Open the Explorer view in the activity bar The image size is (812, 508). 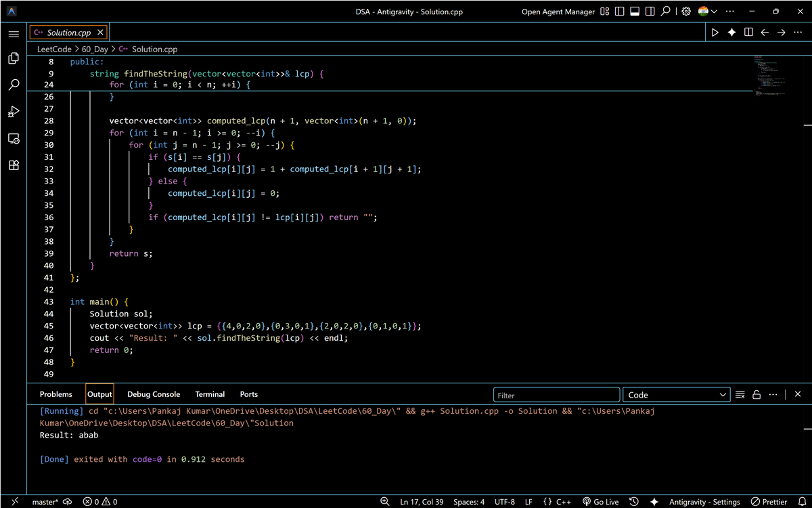click(14, 59)
